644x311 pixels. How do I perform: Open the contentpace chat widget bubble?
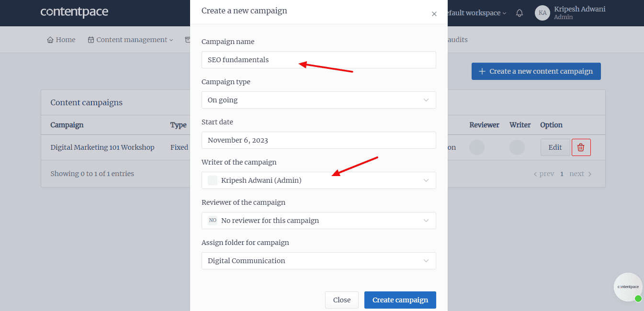628,287
